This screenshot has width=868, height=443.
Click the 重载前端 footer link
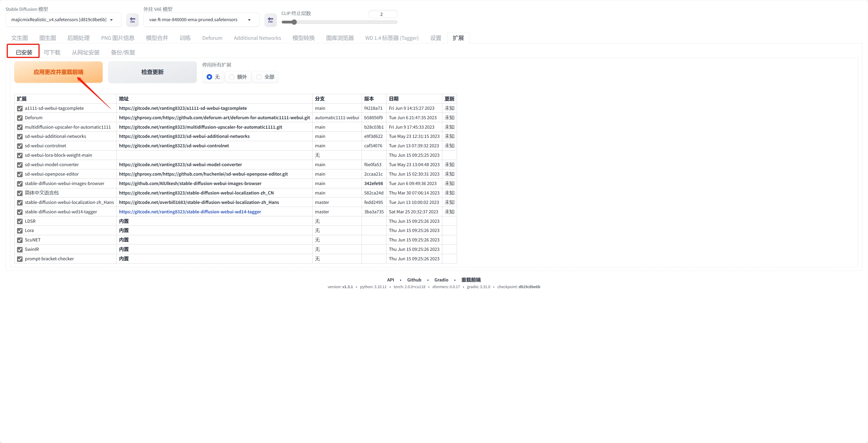[x=471, y=280]
